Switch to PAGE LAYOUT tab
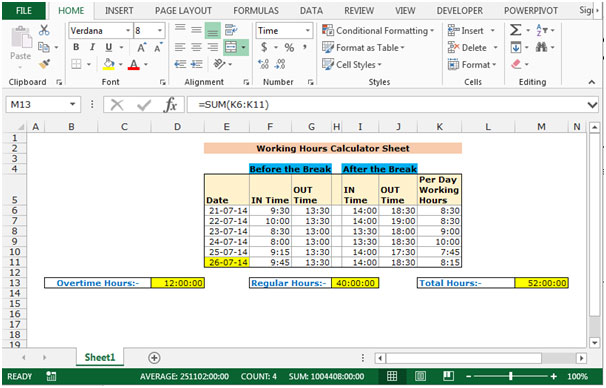Viewport: 606px width, 388px height. pos(183,11)
